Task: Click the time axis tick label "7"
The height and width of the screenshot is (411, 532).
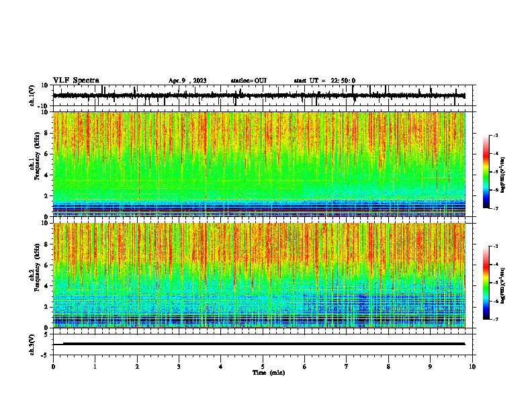Action: click(x=347, y=367)
